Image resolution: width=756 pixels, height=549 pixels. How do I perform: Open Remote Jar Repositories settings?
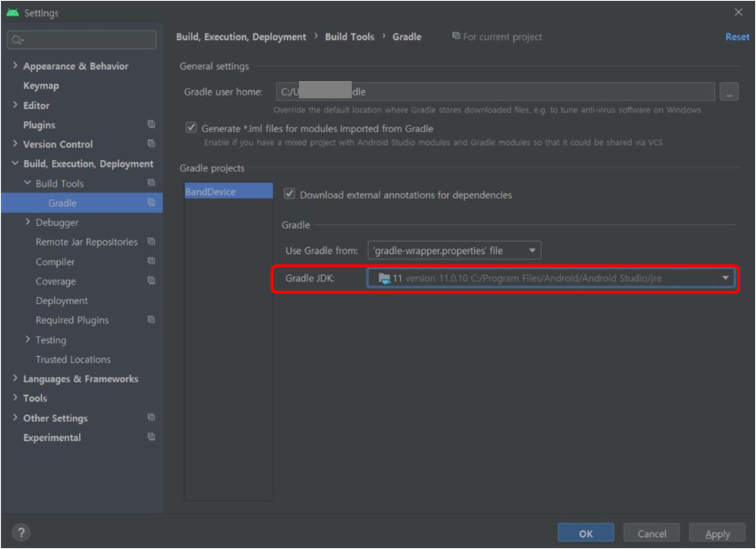point(86,242)
